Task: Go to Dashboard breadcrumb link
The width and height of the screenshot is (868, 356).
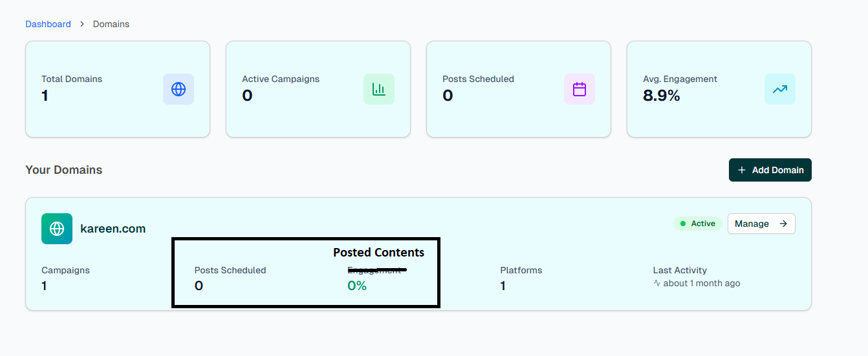Action: pyautogui.click(x=48, y=24)
